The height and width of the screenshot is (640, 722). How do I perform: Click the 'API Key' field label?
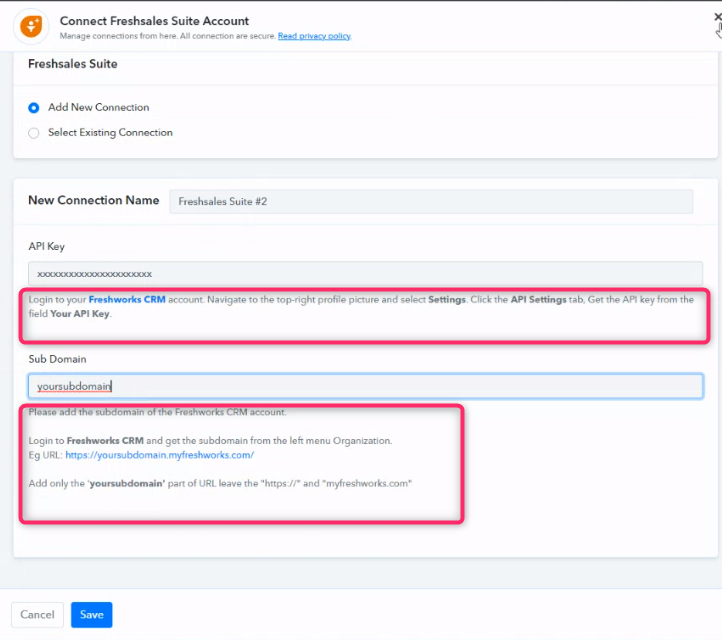(47, 246)
